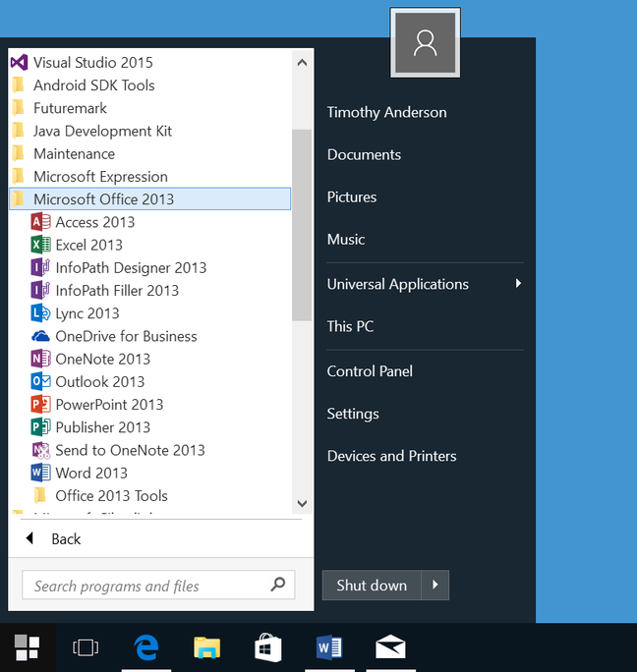This screenshot has width=637, height=672.
Task: Launch Microsoft Edge from taskbar
Action: [146, 647]
